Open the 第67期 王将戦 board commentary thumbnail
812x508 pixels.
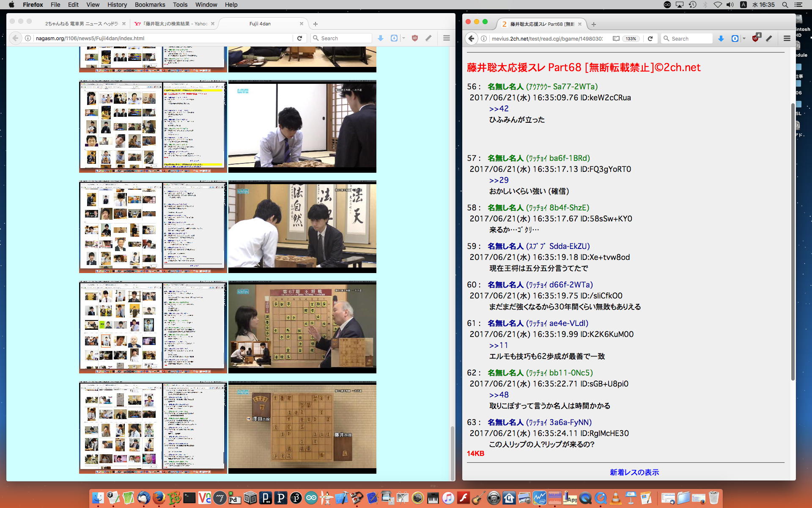click(302, 327)
